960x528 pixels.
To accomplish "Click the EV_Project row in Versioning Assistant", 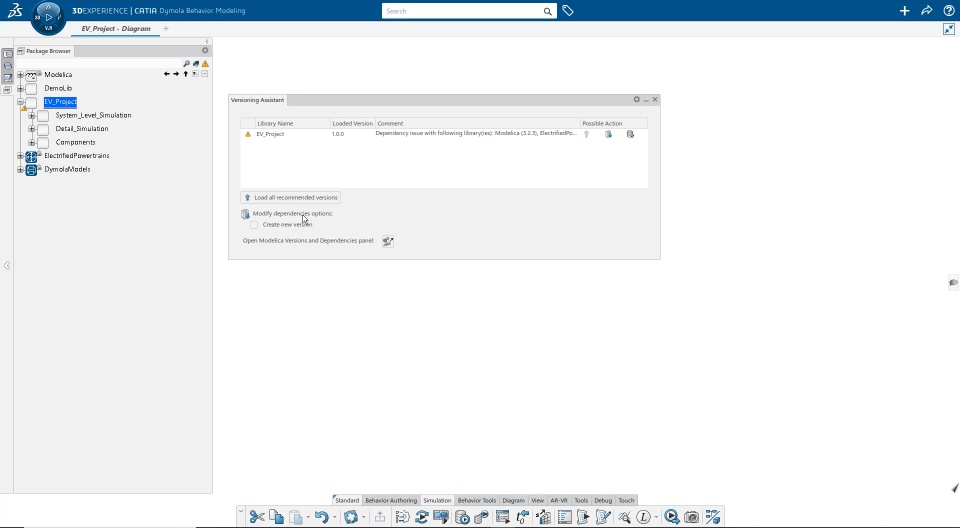I will 444,134.
